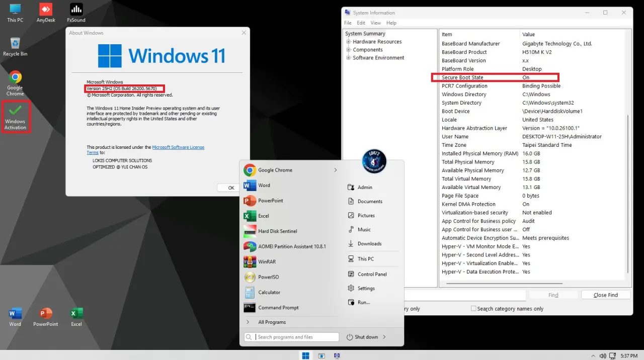Select the PowerPoint shortcut on the desktop
The width and height of the screenshot is (644, 360).
pyautogui.click(x=46, y=317)
